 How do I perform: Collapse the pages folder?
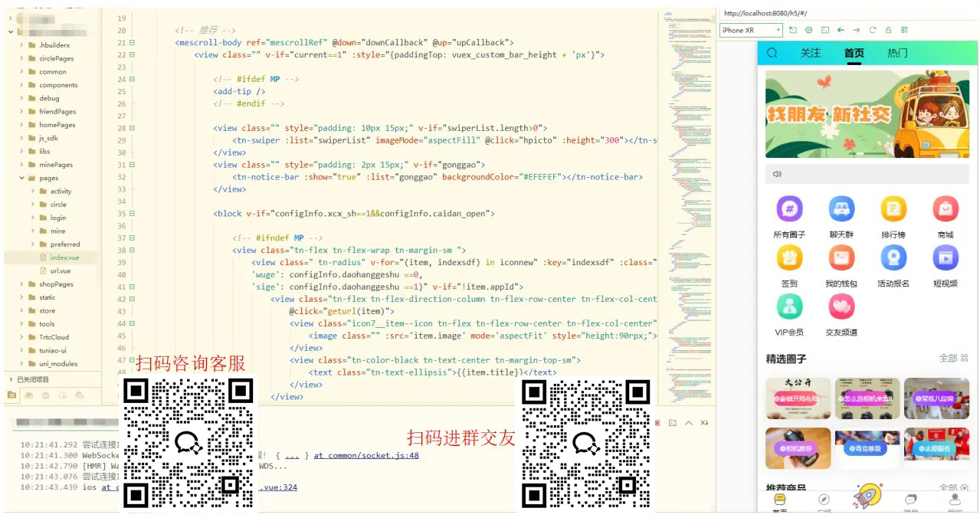[x=21, y=178]
